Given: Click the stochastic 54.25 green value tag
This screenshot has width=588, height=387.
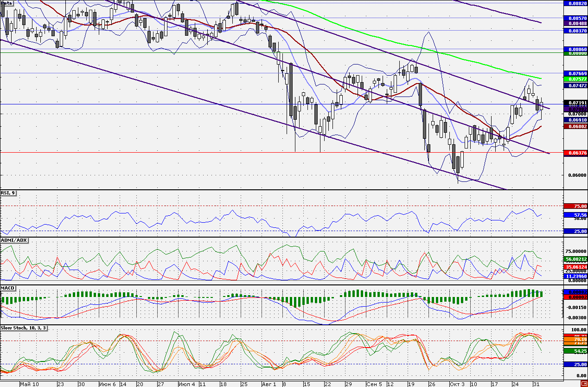Looking at the screenshot, I should click(575, 351).
